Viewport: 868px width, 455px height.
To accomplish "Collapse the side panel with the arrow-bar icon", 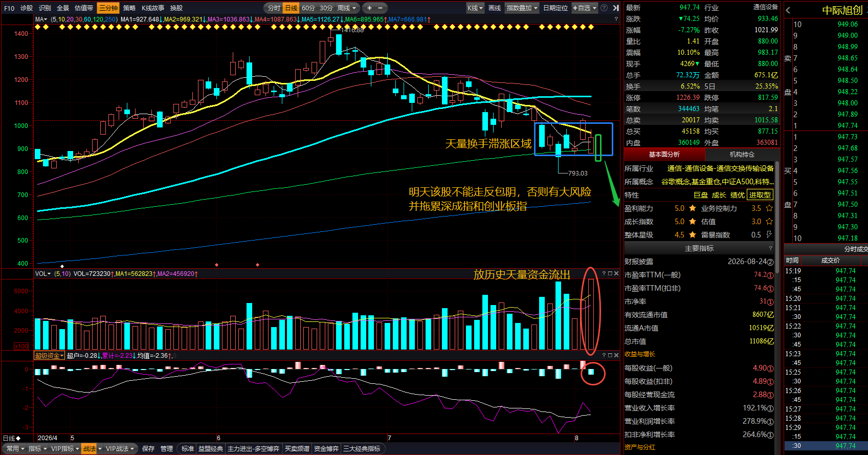I will pyautogui.click(x=616, y=8).
